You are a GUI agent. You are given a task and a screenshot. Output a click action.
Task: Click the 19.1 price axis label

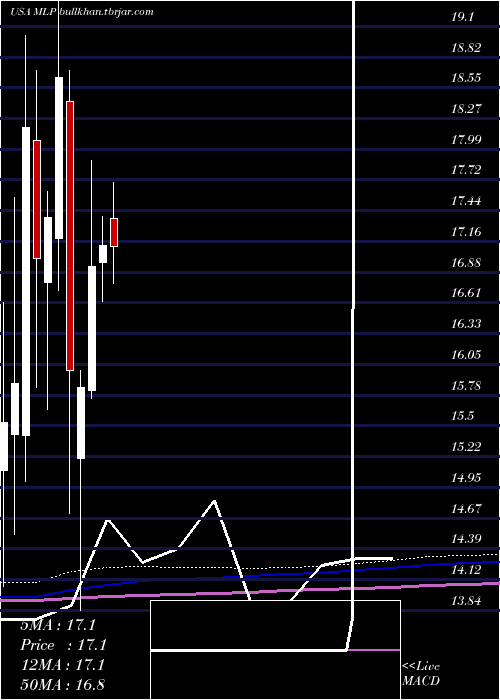(462, 17)
